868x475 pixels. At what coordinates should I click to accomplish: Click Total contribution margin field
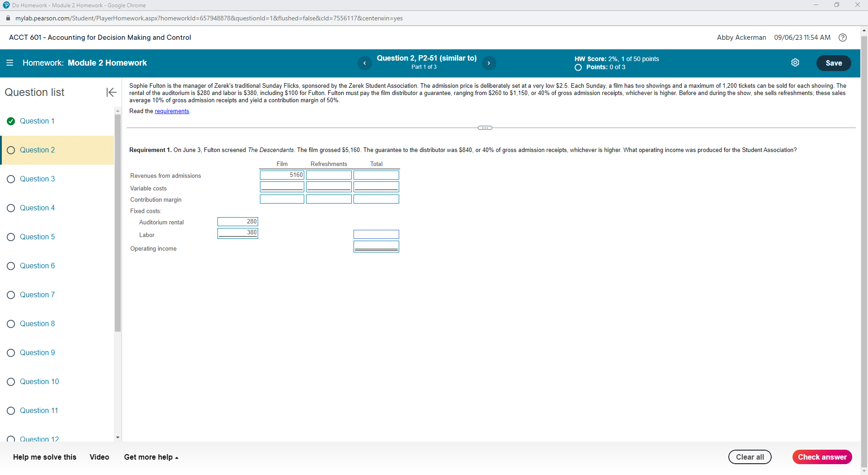click(376, 199)
